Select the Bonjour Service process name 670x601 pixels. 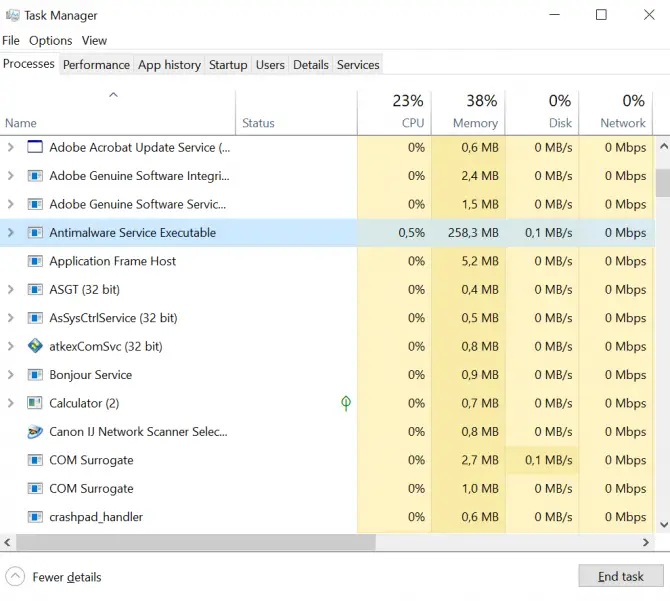pos(91,375)
